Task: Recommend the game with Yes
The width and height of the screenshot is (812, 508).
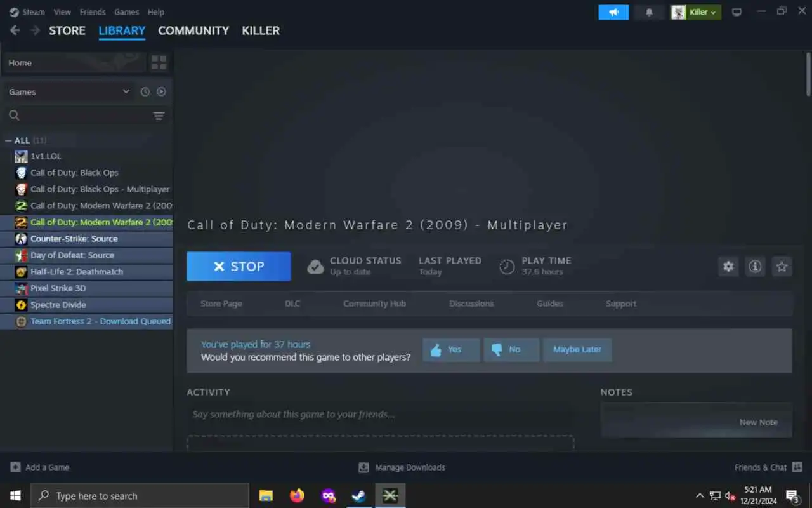Action: click(451, 350)
